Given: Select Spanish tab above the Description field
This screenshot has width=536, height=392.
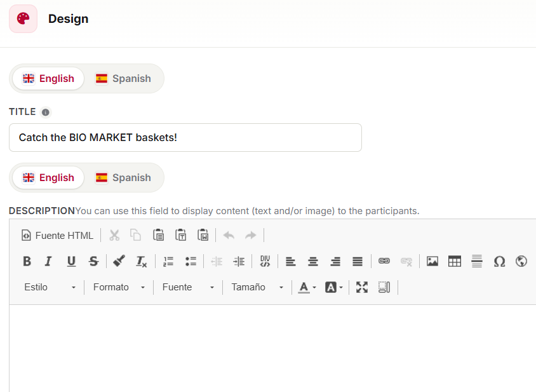Looking at the screenshot, I should pos(123,177).
